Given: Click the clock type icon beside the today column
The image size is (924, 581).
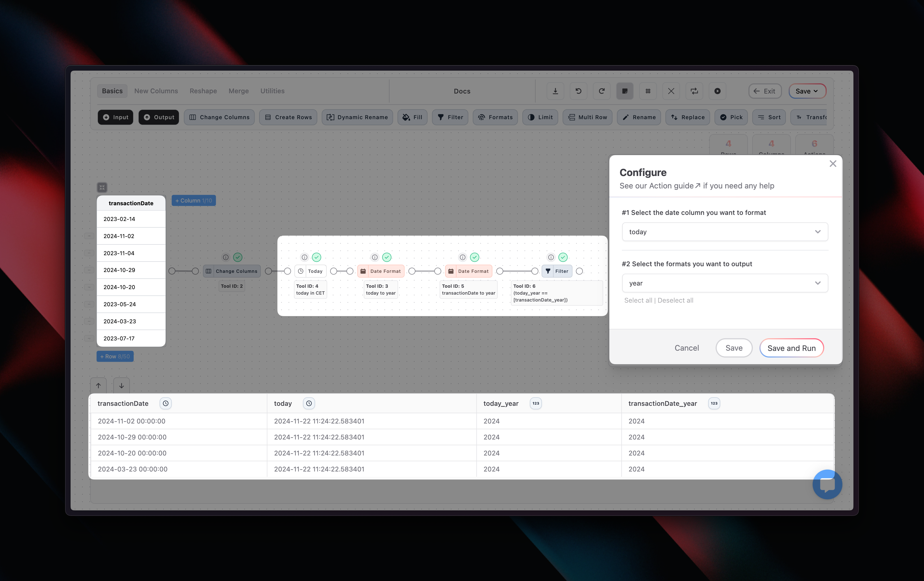Looking at the screenshot, I should 309,403.
